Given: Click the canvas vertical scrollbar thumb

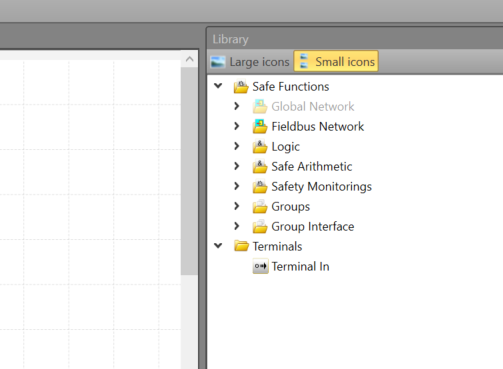Looking at the screenshot, I should click(189, 171).
